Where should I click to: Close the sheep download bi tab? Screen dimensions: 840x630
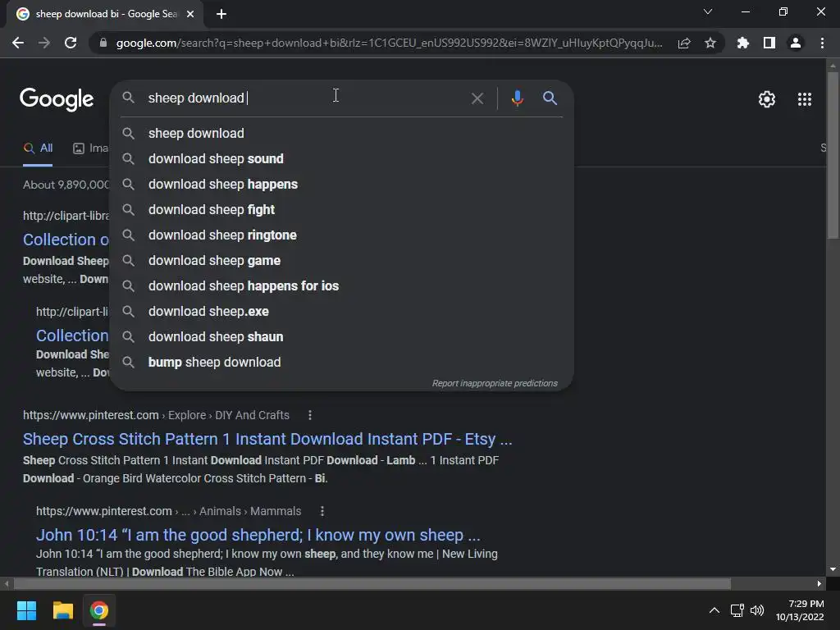[x=190, y=14]
